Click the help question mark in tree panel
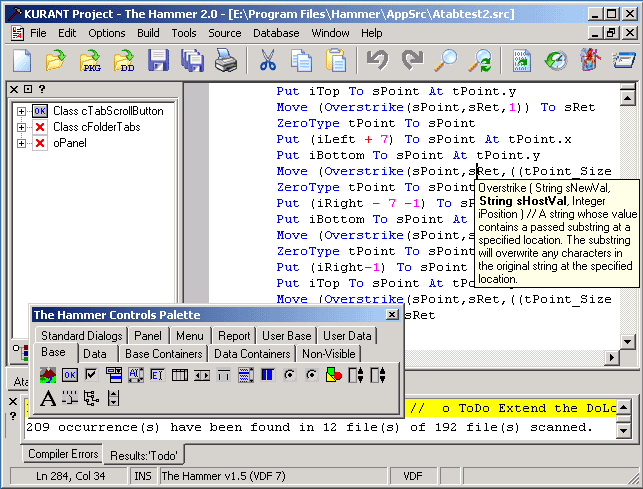 41,89
